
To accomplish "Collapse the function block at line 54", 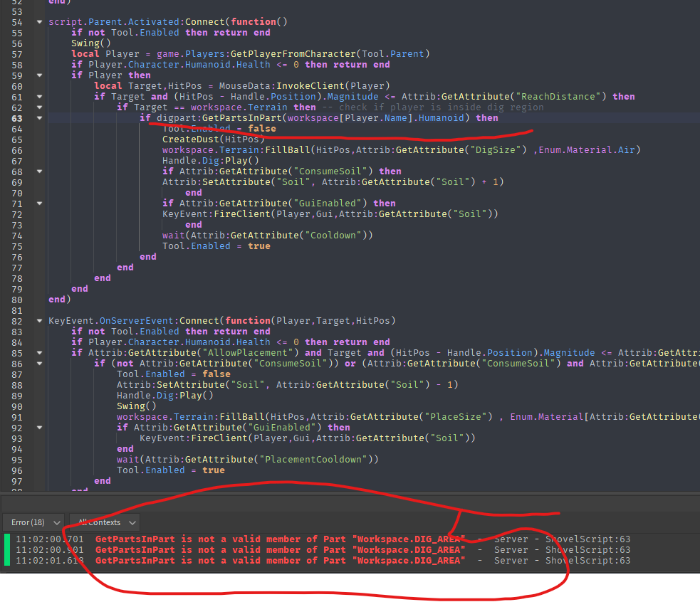I will pyautogui.click(x=38, y=21).
